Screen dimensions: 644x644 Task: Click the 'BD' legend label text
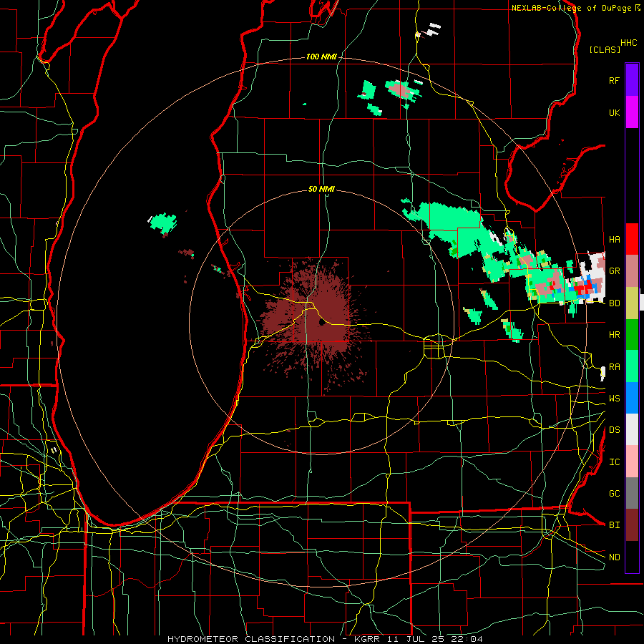point(615,303)
